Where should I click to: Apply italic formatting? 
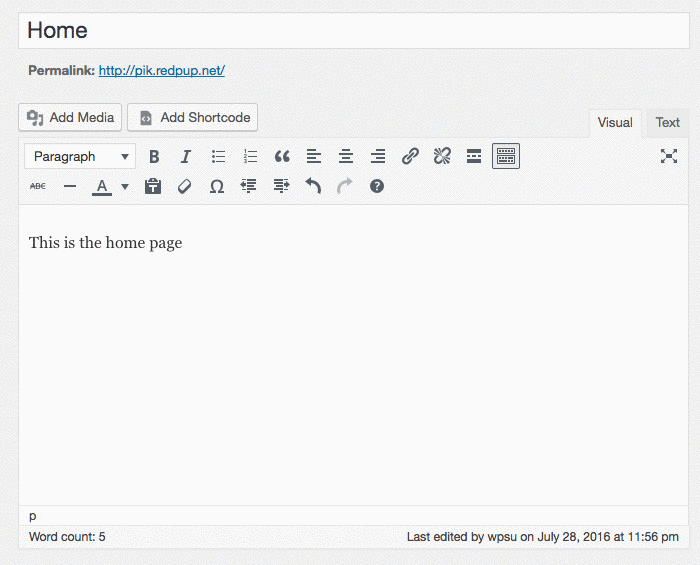pos(186,157)
